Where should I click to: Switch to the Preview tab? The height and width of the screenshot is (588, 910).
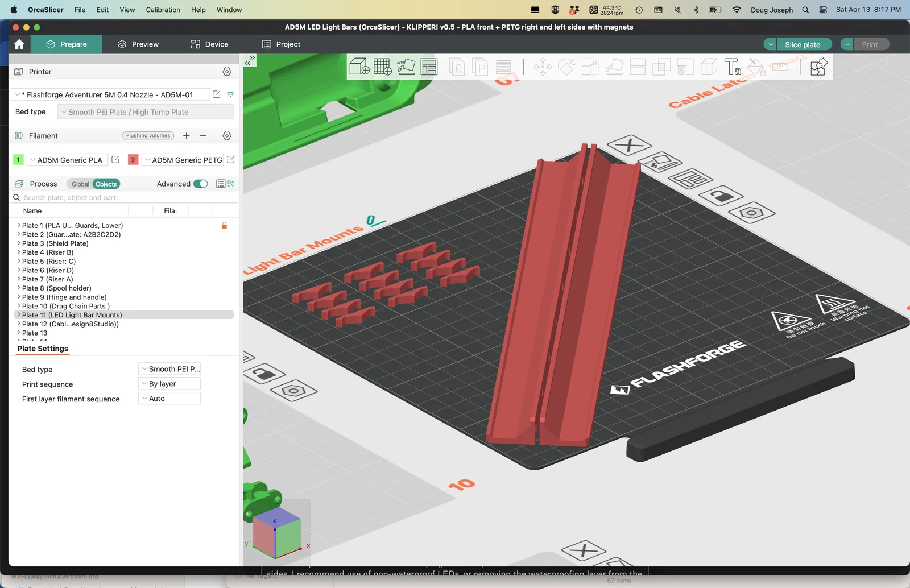[x=138, y=44]
